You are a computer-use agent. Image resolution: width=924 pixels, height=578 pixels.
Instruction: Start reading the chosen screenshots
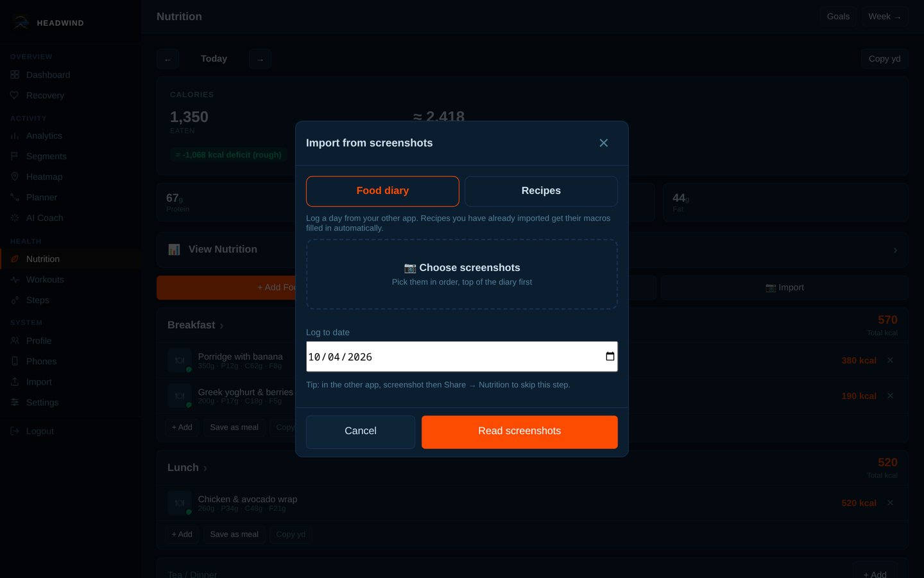520,432
